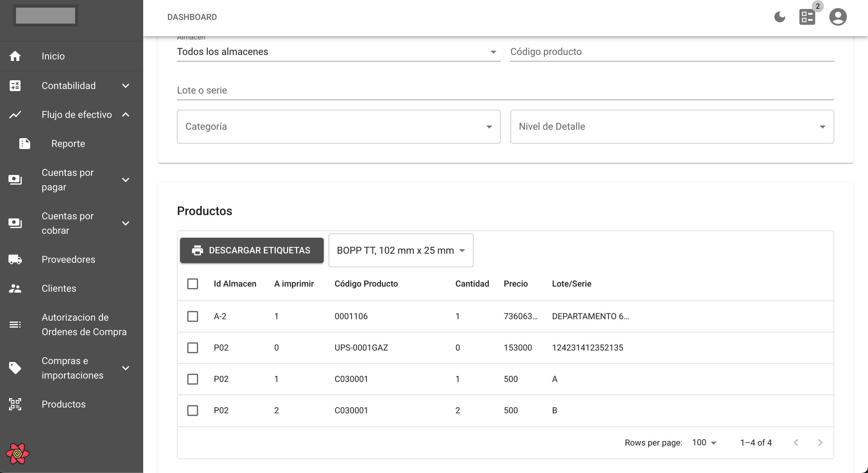Toggle dark mode moon icon

click(x=780, y=17)
